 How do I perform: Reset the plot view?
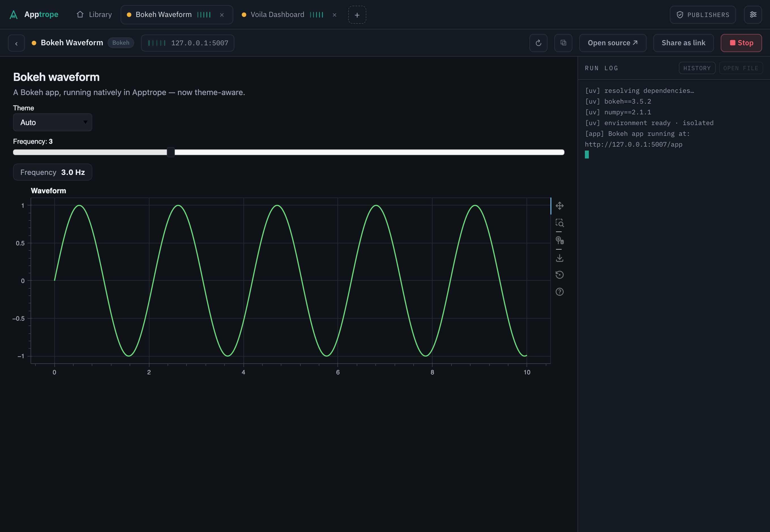[x=560, y=275]
